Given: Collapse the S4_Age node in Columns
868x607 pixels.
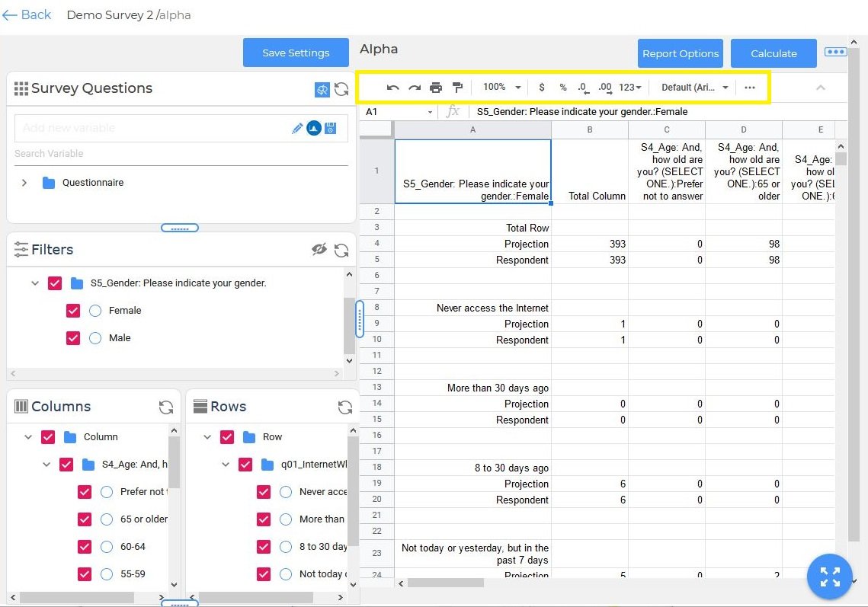Looking at the screenshot, I should [46, 465].
